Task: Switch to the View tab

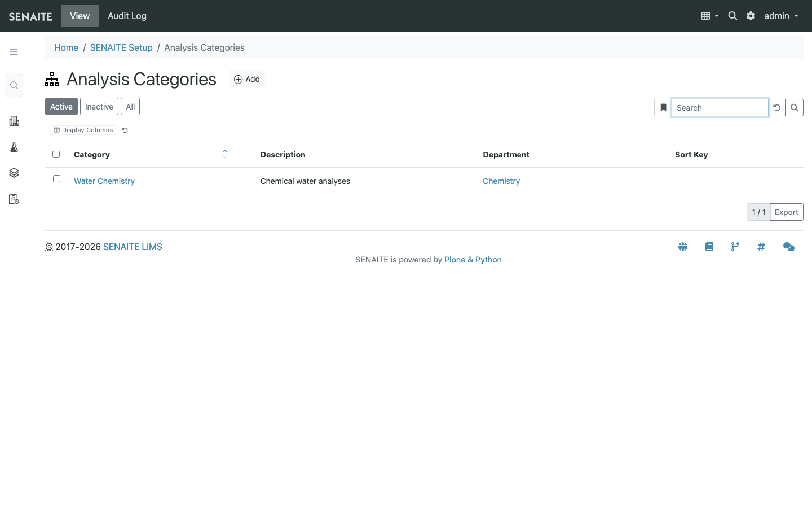Action: 80,16
